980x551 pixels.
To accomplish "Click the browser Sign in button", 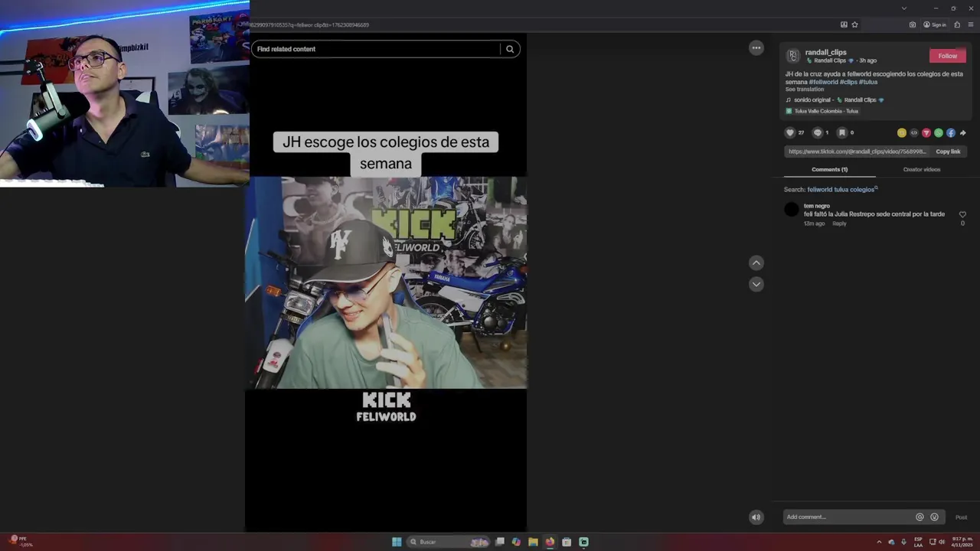I will pyautogui.click(x=935, y=24).
